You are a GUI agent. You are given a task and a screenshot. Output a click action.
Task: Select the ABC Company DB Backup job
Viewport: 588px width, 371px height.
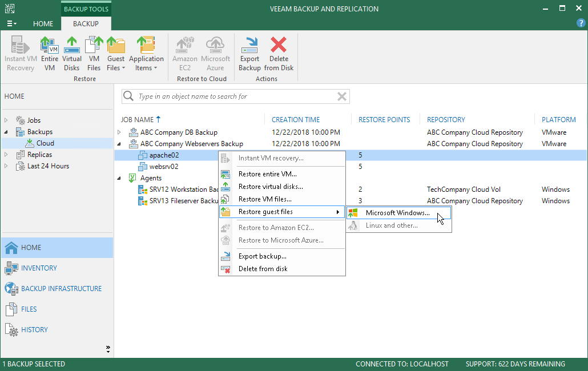(x=179, y=132)
